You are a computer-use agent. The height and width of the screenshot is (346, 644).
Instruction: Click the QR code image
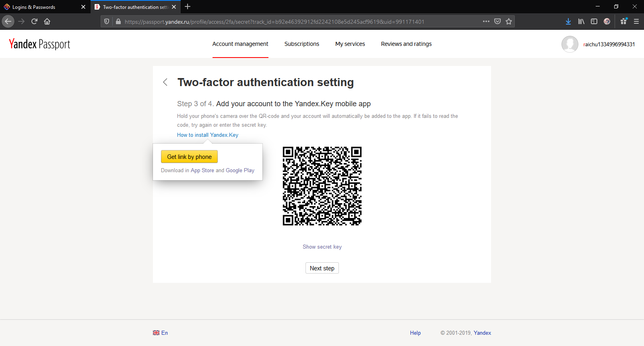322,186
